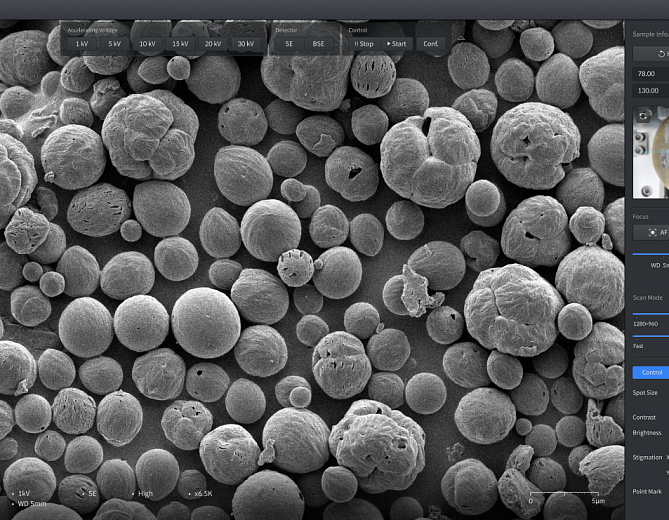Image resolution: width=669 pixels, height=520 pixels.
Task: Adjust the 1280×960 scan resolution slider
Action: pos(651,314)
